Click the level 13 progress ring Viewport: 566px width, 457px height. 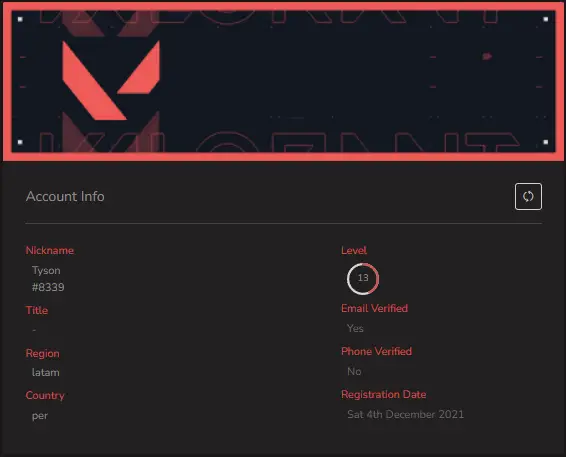[363, 278]
